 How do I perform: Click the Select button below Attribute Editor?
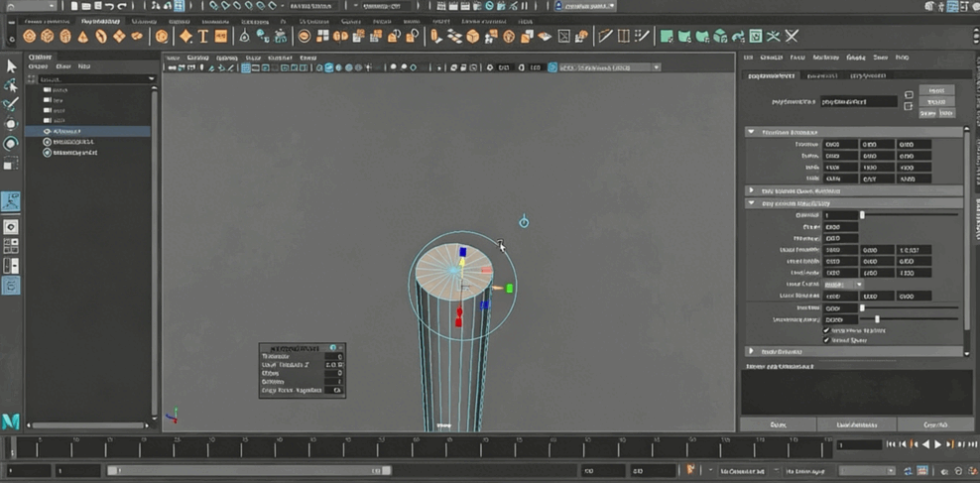point(779,424)
